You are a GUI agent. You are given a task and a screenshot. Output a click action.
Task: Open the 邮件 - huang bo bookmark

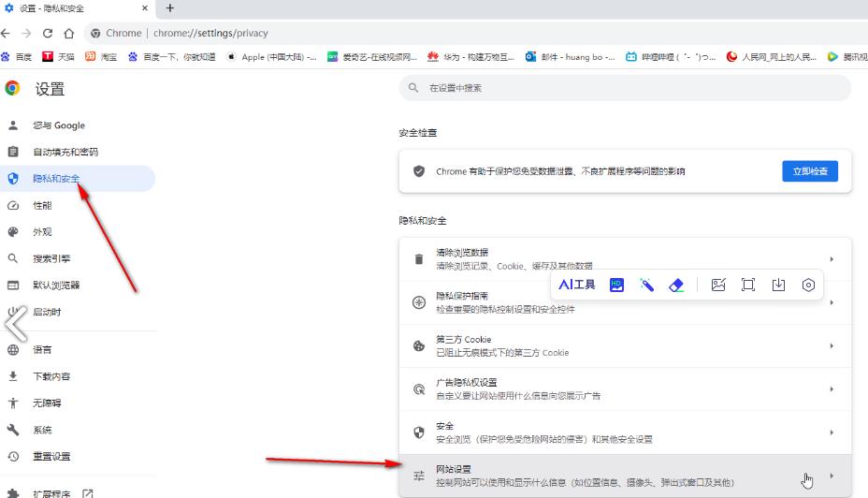(571, 56)
